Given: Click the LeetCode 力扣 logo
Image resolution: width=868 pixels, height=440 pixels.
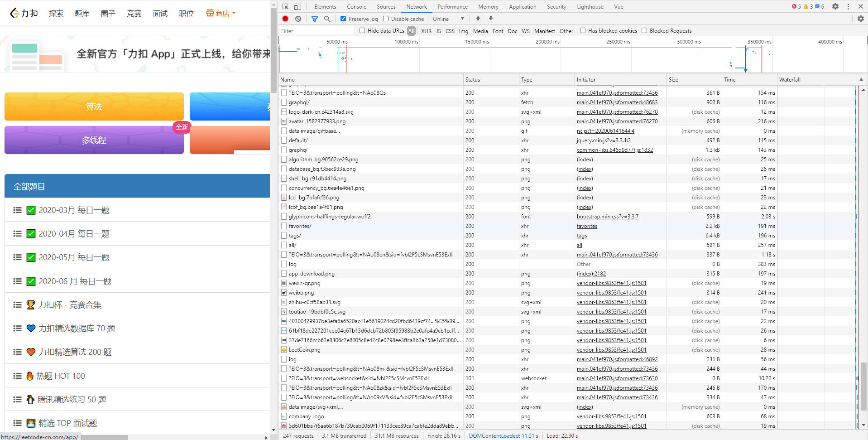Looking at the screenshot, I should pos(24,13).
